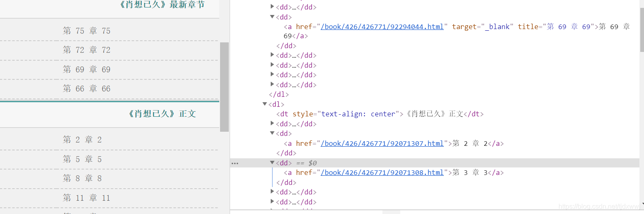Screen dimensions: 644x214
Task: Collapse the selected dd == $0 node
Action: 272,163
